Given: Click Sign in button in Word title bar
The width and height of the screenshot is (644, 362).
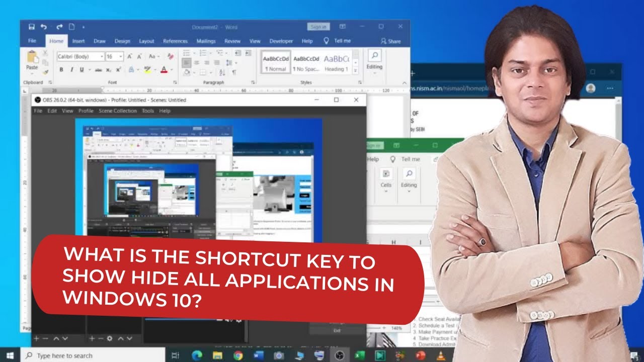Looking at the screenshot, I should pos(318,27).
